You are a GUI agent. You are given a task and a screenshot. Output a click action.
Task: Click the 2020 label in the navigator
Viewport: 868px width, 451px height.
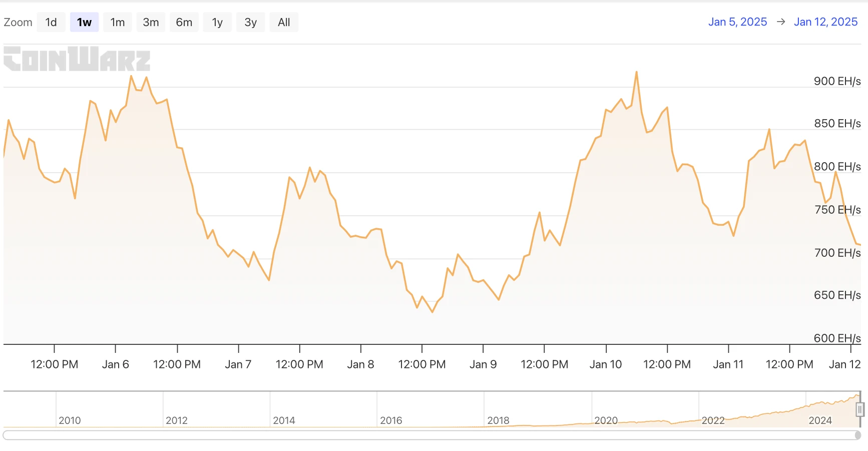606,420
